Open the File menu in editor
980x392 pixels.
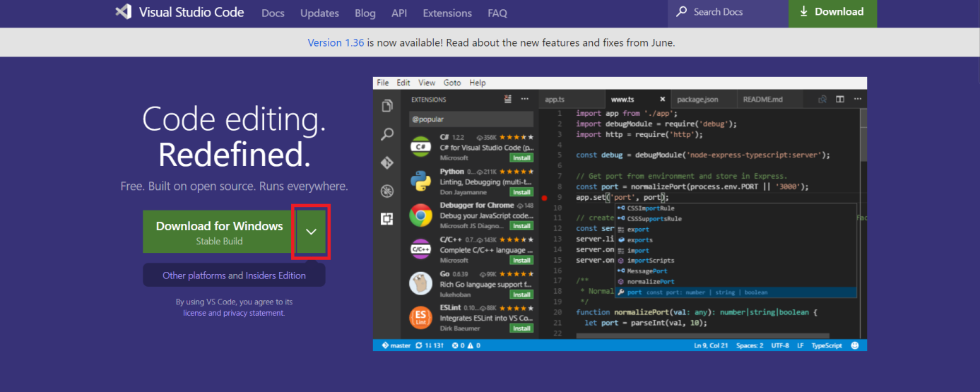[x=383, y=83]
